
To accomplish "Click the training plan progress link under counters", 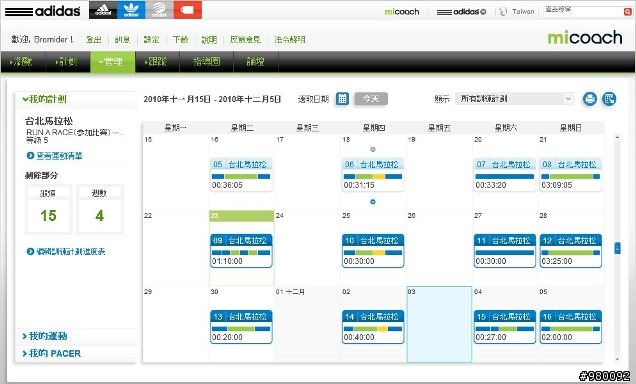I will [x=71, y=251].
